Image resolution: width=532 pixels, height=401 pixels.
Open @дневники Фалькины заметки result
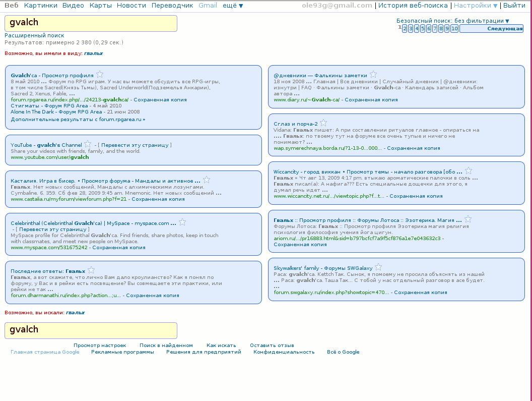click(x=320, y=76)
